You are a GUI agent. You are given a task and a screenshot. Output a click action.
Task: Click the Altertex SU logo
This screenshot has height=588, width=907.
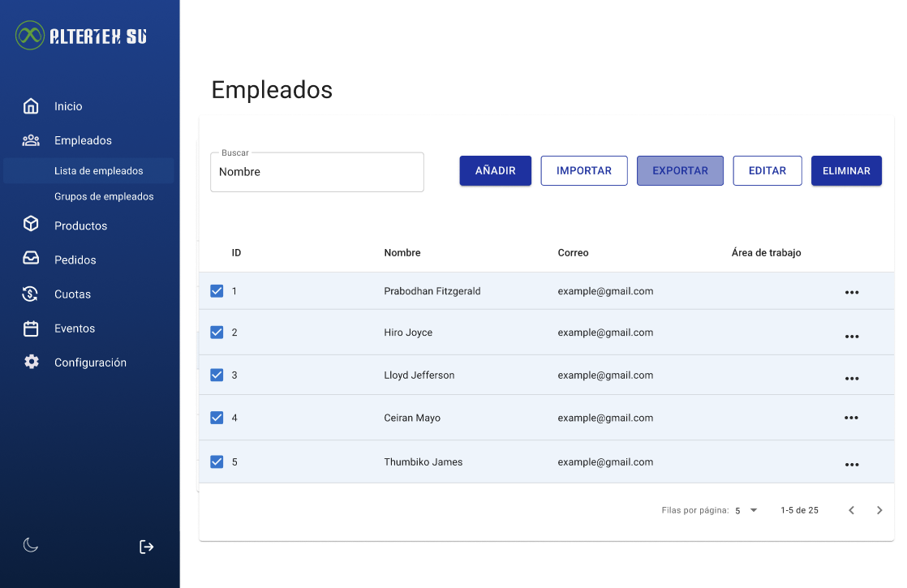tap(81, 36)
